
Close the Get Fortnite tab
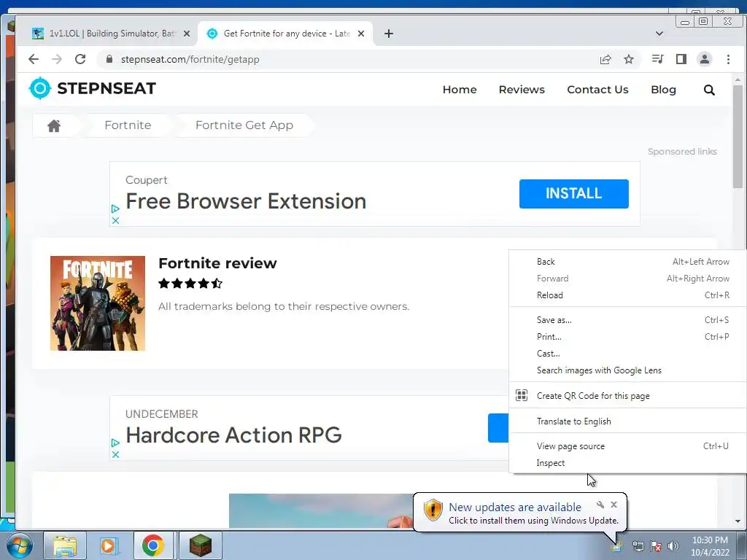(x=361, y=34)
